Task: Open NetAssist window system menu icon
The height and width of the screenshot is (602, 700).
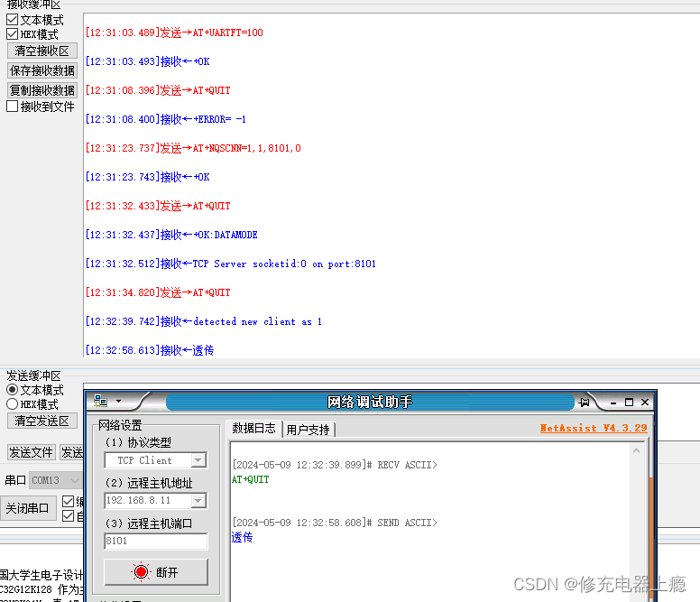Action: tap(100, 401)
